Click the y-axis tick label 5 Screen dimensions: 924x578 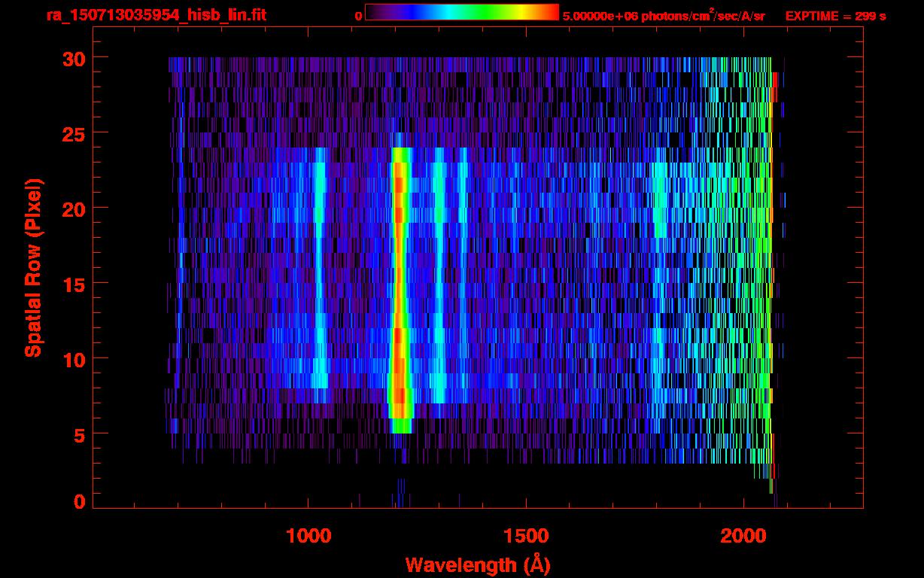80,434
